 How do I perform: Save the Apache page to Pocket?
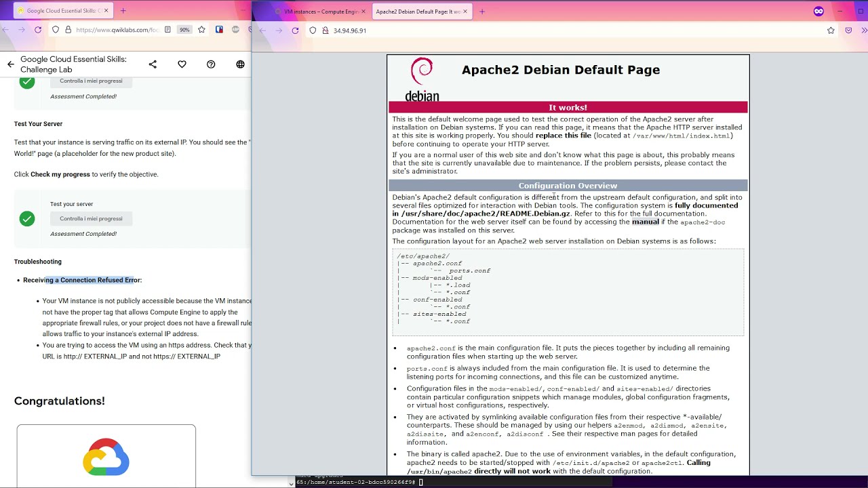coord(848,30)
